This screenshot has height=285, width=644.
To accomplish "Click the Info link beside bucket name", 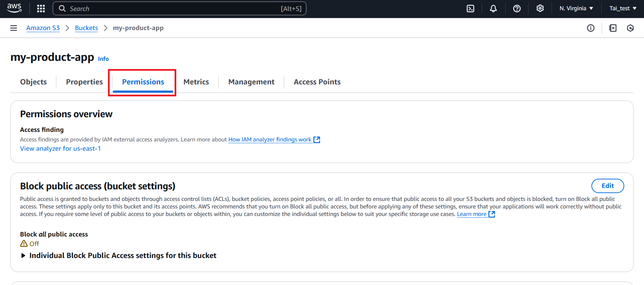I will pyautogui.click(x=104, y=59).
